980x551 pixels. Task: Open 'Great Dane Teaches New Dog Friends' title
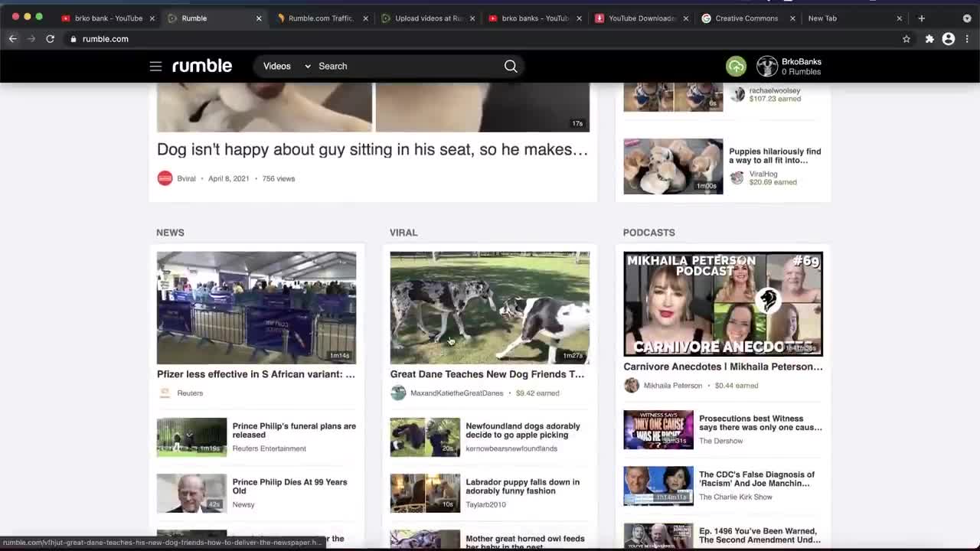click(487, 374)
